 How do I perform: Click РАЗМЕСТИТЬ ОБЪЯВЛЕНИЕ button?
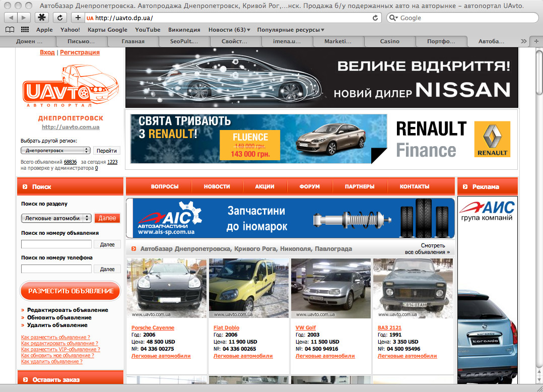pyautogui.click(x=71, y=291)
